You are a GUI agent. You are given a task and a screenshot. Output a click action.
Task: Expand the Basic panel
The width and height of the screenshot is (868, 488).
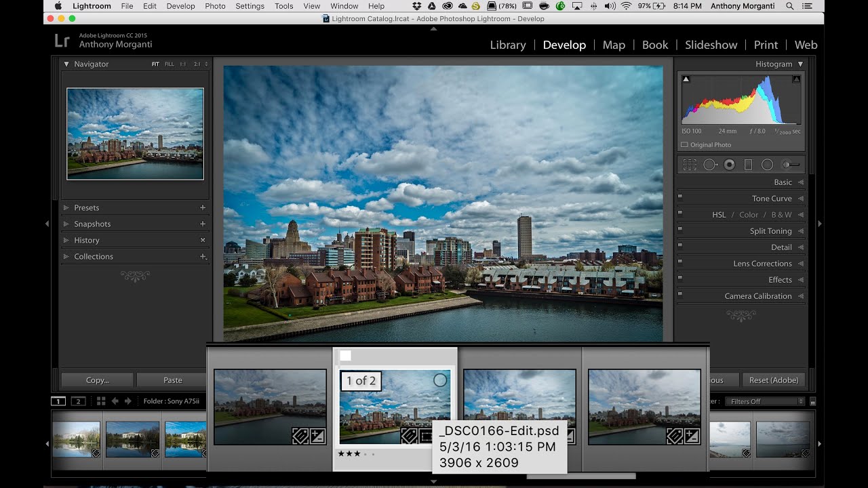click(801, 182)
